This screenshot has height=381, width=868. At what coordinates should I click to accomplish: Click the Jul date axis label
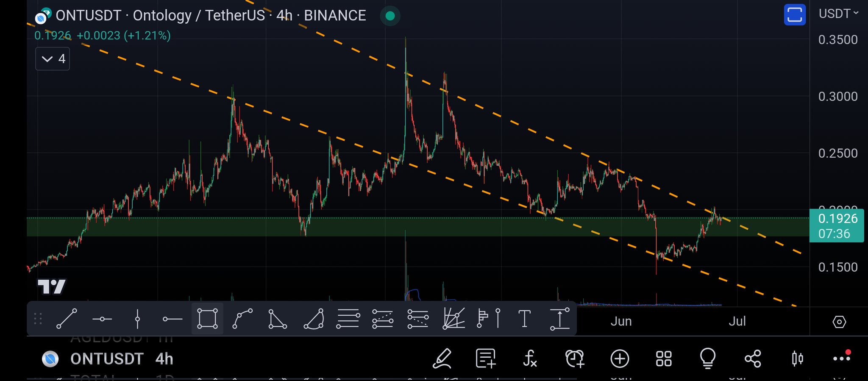[x=737, y=321]
